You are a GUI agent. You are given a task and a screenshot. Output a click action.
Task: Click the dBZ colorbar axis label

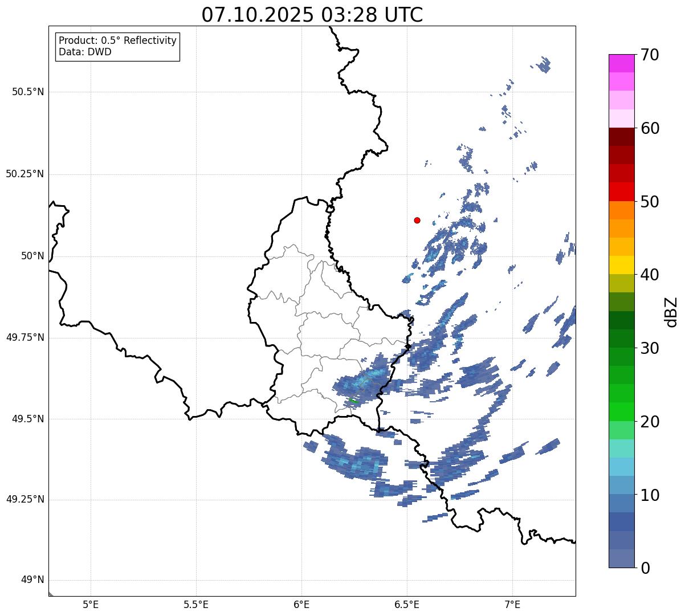click(671, 312)
